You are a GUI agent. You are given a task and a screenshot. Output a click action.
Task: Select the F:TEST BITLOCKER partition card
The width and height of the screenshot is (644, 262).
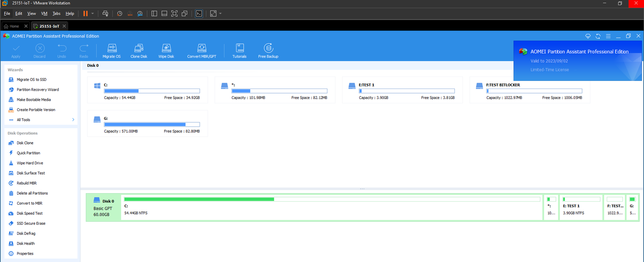coord(529,90)
